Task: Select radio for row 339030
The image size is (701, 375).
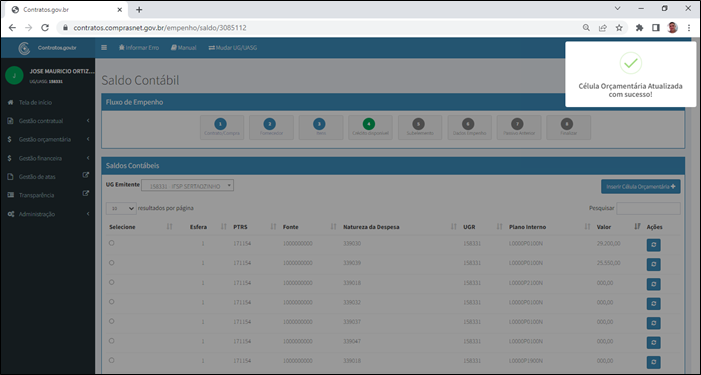Action: click(111, 243)
